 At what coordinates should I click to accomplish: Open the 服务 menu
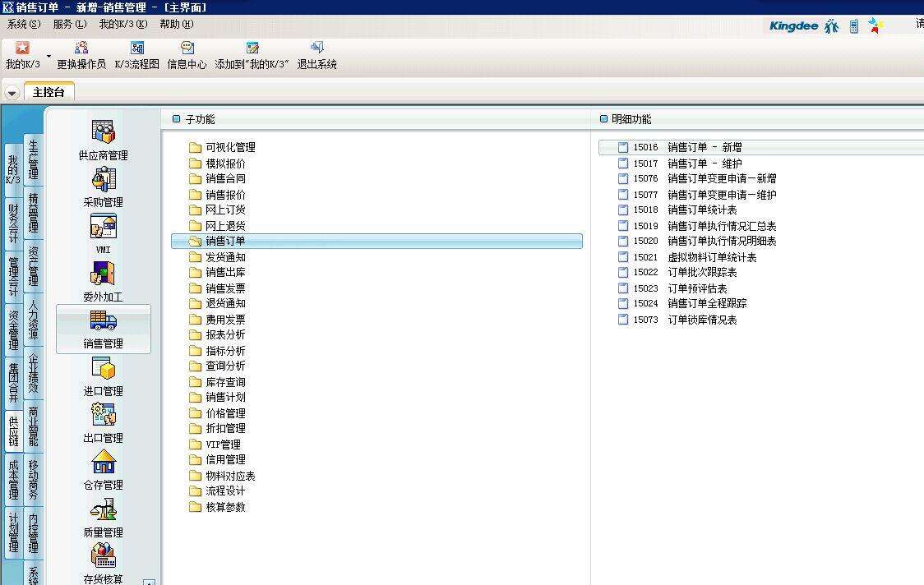[x=69, y=25]
